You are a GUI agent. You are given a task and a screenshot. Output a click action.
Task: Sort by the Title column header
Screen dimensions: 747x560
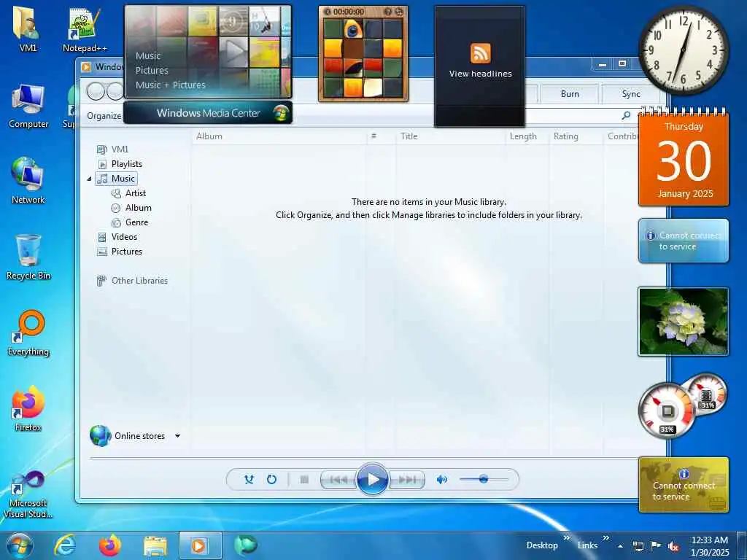pos(449,136)
